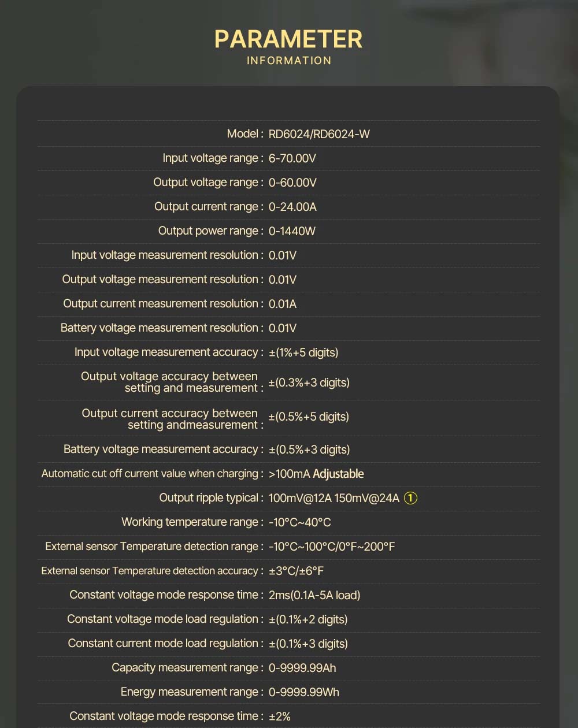The image size is (578, 728).
Task: Click Capacity measurement range value 0-9999.99Ah
Action: click(302, 668)
